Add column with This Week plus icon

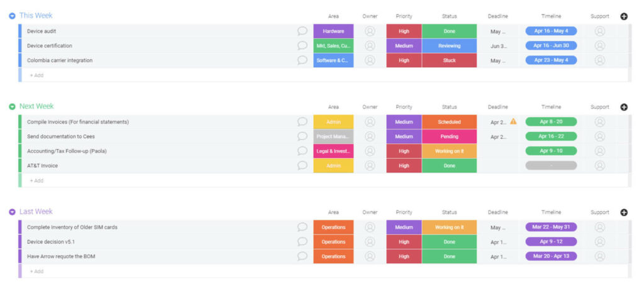(624, 16)
